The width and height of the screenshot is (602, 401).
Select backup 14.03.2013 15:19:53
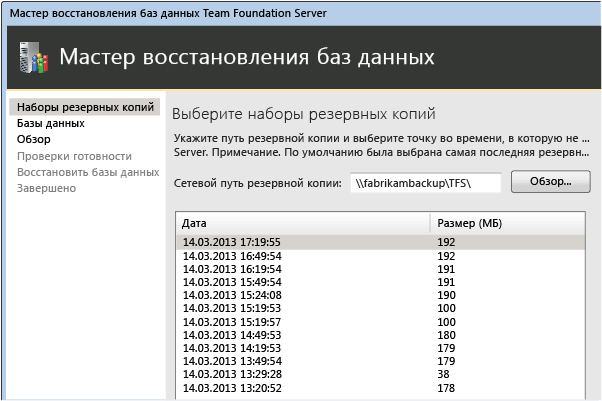tap(380, 308)
